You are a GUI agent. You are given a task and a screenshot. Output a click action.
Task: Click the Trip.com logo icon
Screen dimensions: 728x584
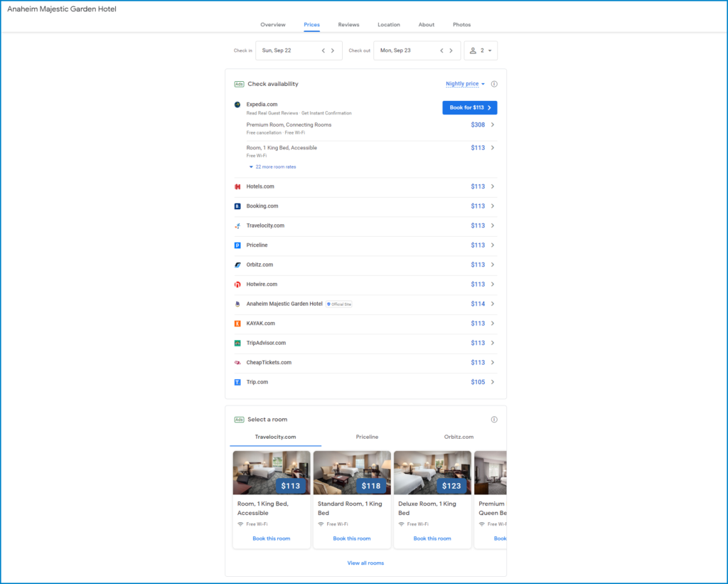point(237,382)
